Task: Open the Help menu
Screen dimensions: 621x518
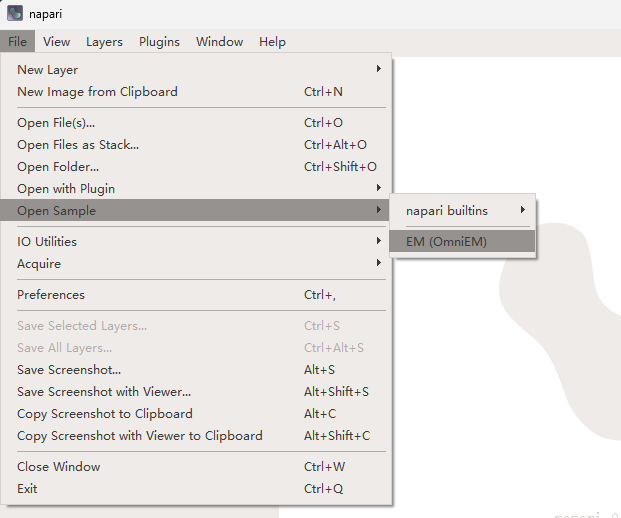Action: (x=272, y=41)
